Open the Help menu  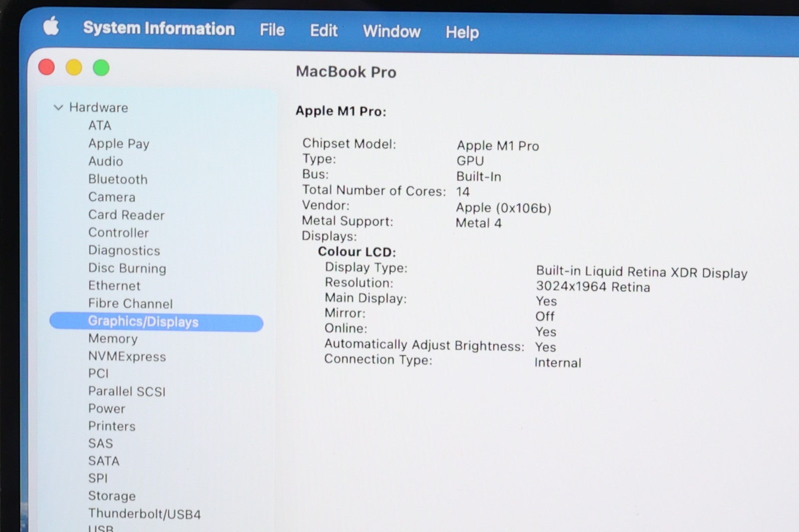[x=462, y=32]
